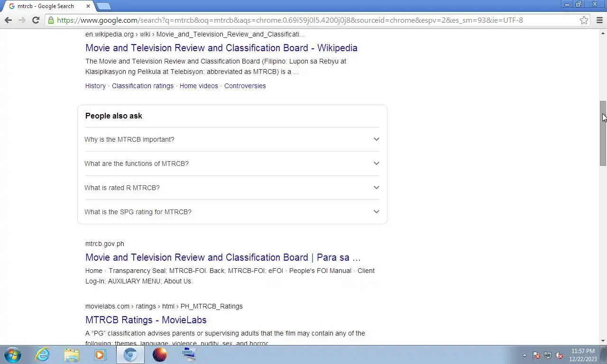Screen dimensions: 607x364
Task: Bookmark this page with the star icon
Action: pos(584,20)
